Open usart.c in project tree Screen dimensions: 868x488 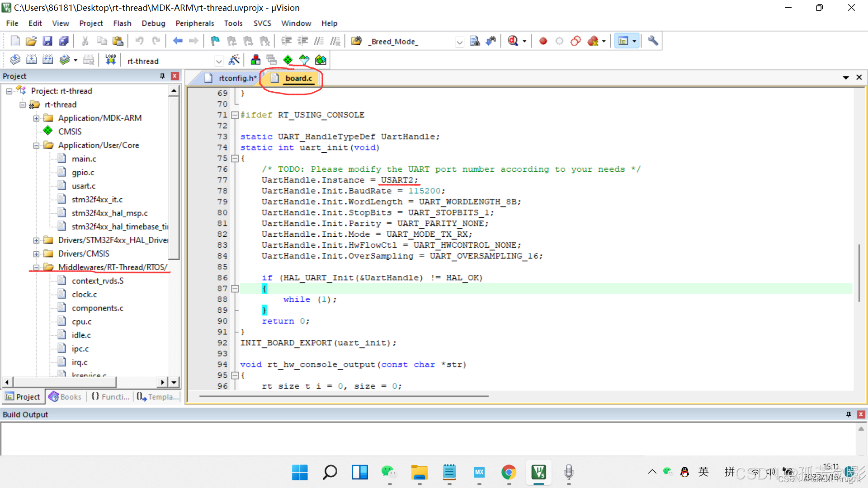click(83, 186)
